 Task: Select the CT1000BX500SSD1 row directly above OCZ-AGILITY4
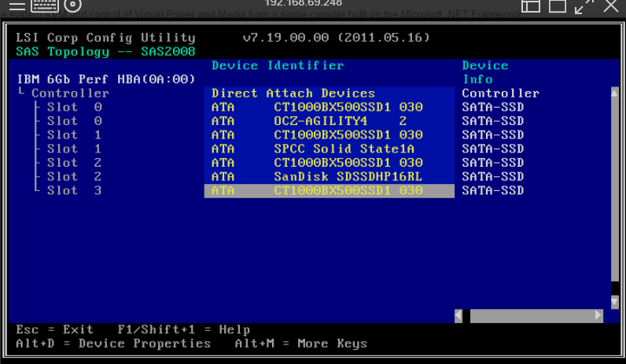pos(329,107)
